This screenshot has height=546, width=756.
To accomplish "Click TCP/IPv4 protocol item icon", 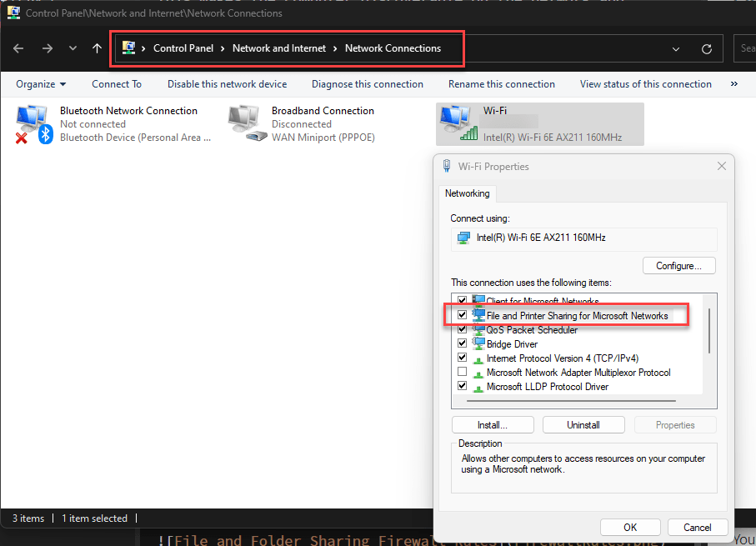I will (x=478, y=359).
